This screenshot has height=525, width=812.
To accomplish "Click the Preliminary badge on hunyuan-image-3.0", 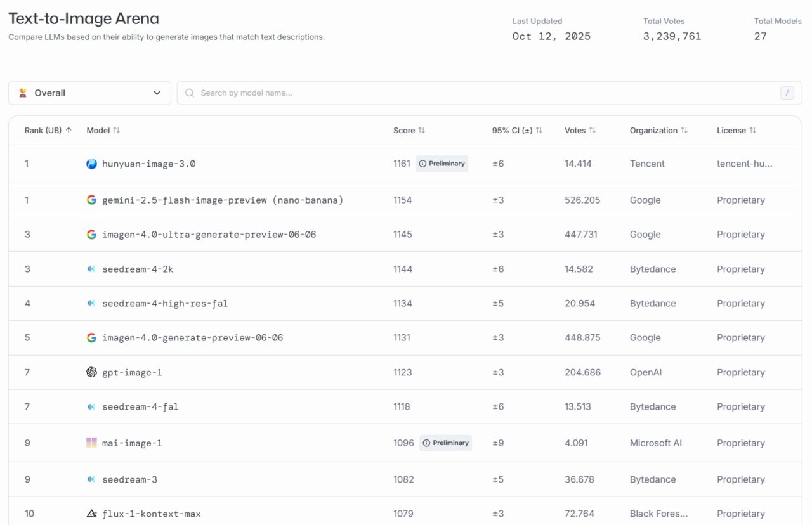I will click(x=442, y=164).
